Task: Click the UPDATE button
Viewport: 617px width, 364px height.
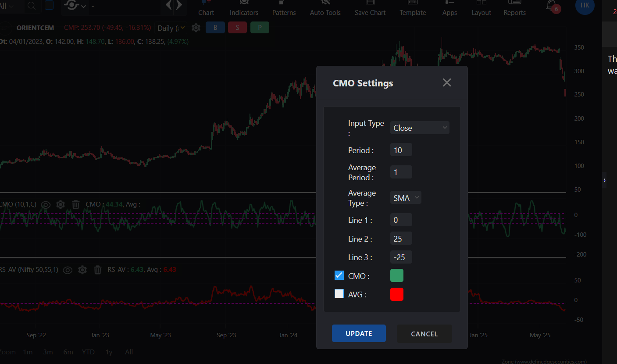Action: (x=359, y=333)
